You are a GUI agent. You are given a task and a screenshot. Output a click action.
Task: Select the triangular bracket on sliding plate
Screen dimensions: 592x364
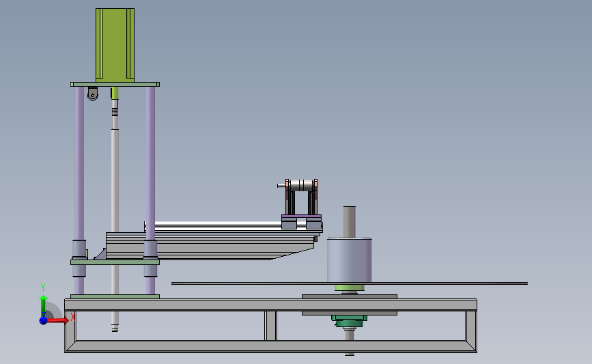pyautogui.click(x=100, y=254)
